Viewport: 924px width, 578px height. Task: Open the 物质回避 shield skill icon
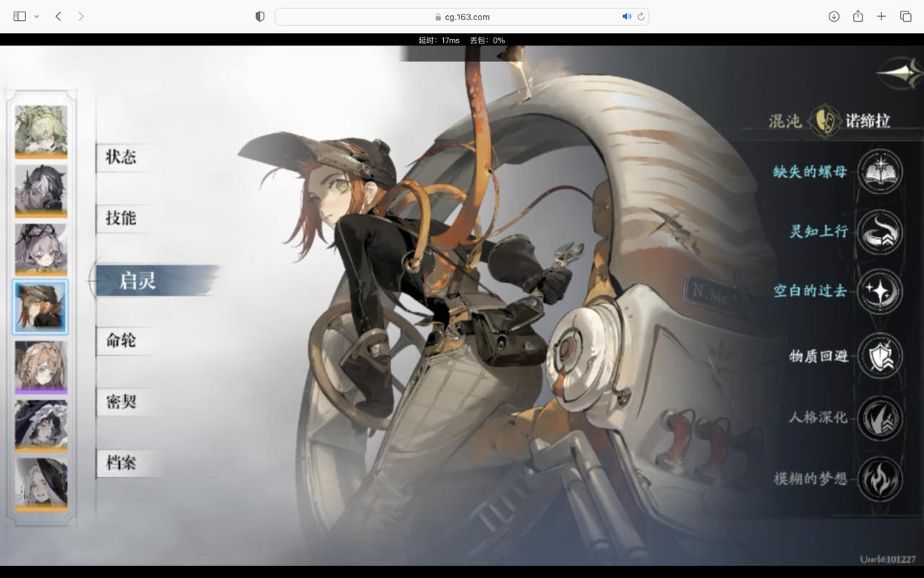pyautogui.click(x=880, y=355)
